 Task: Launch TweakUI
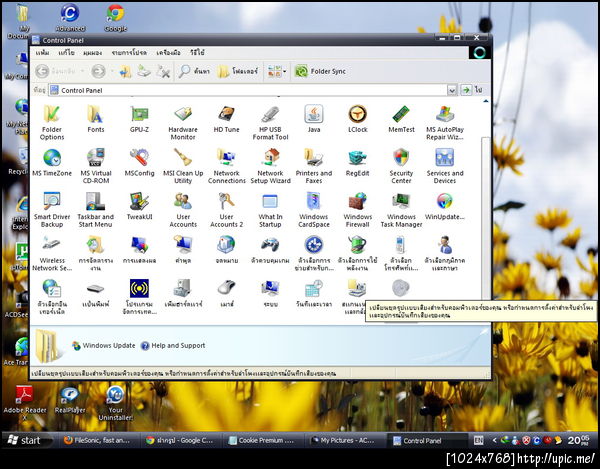tap(139, 206)
